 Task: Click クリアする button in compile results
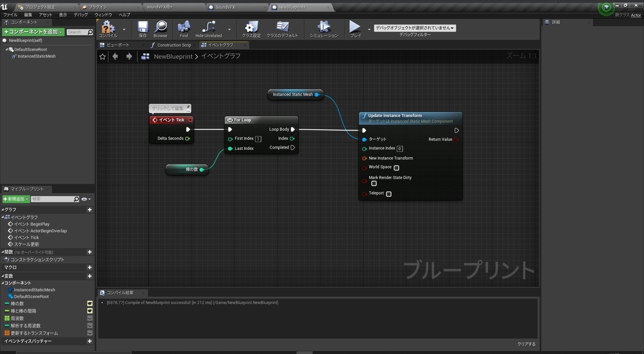pyautogui.click(x=526, y=344)
